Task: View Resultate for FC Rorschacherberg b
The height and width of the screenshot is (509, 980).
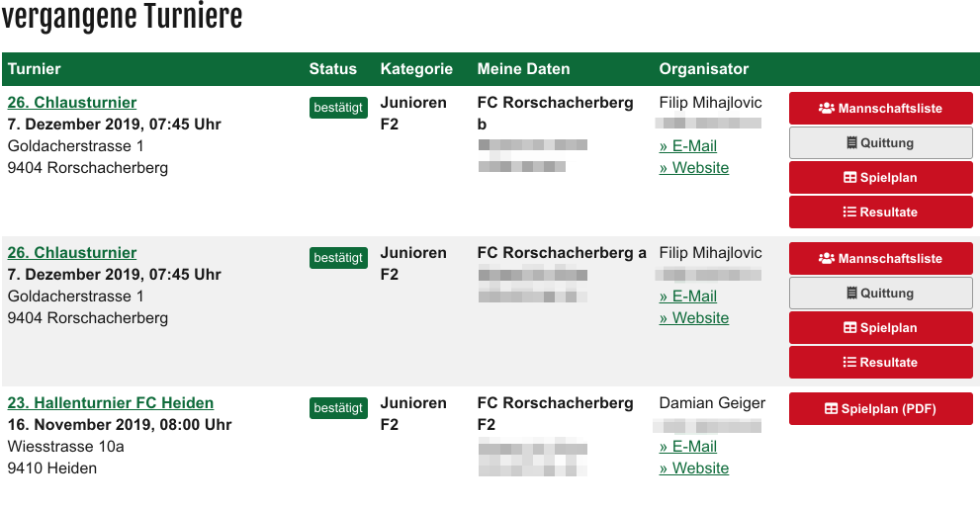Action: point(880,212)
